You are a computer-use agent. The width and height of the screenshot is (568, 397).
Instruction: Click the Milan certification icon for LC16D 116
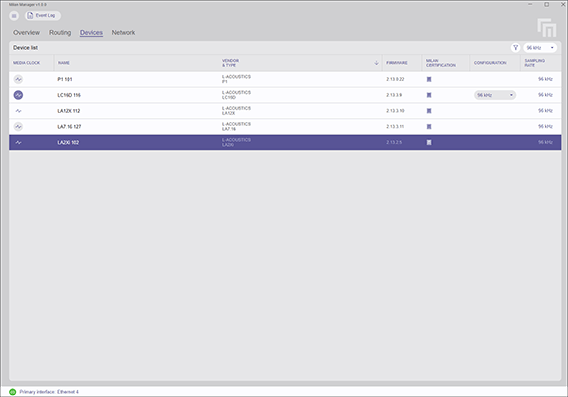[x=429, y=95]
